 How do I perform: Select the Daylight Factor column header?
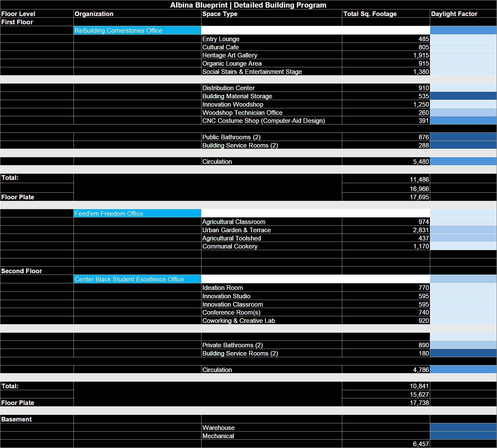(x=463, y=14)
